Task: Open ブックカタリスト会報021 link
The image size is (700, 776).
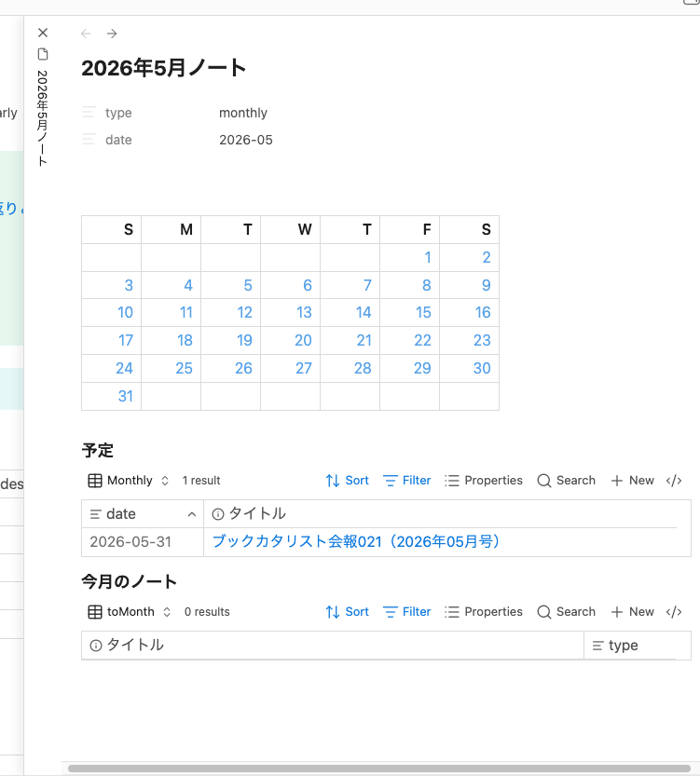Action: (355, 541)
